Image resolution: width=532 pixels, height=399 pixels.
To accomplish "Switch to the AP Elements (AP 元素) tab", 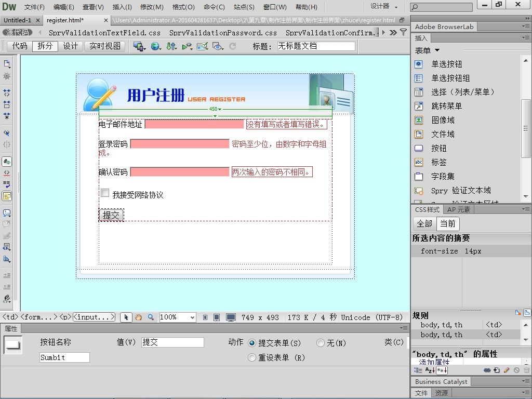I will point(458,210).
